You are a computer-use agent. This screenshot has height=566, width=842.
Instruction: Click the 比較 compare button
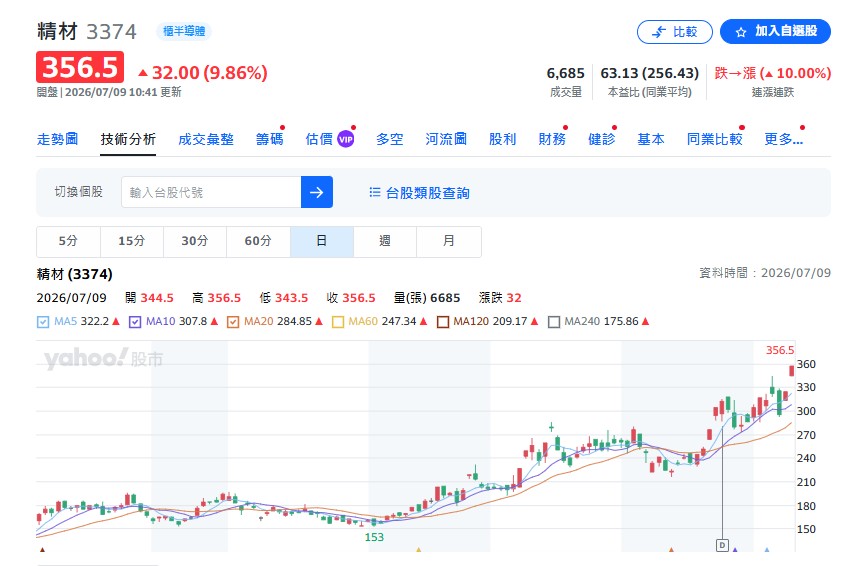click(674, 32)
